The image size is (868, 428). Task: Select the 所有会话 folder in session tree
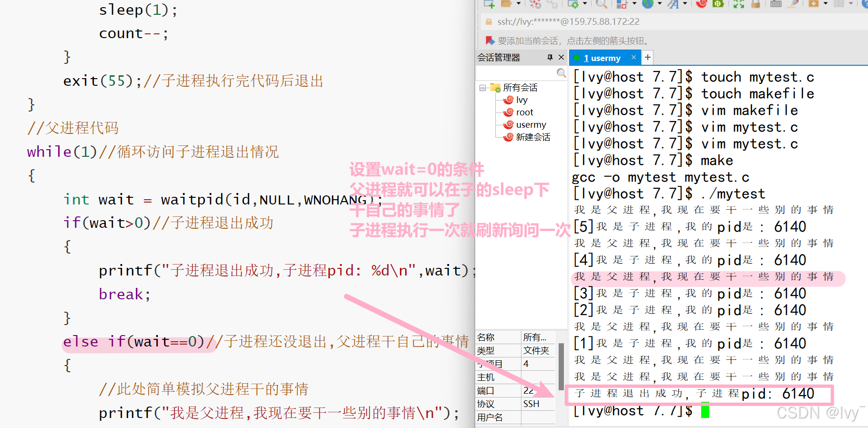tap(520, 88)
